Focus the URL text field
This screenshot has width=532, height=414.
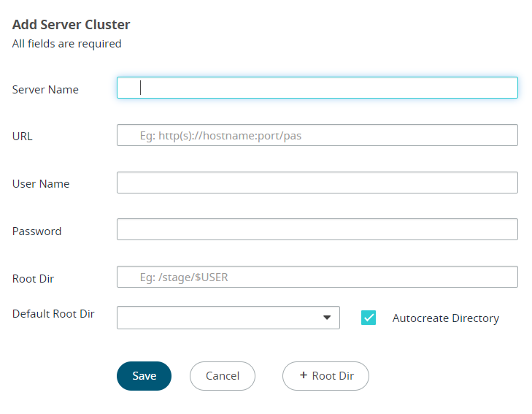317,135
